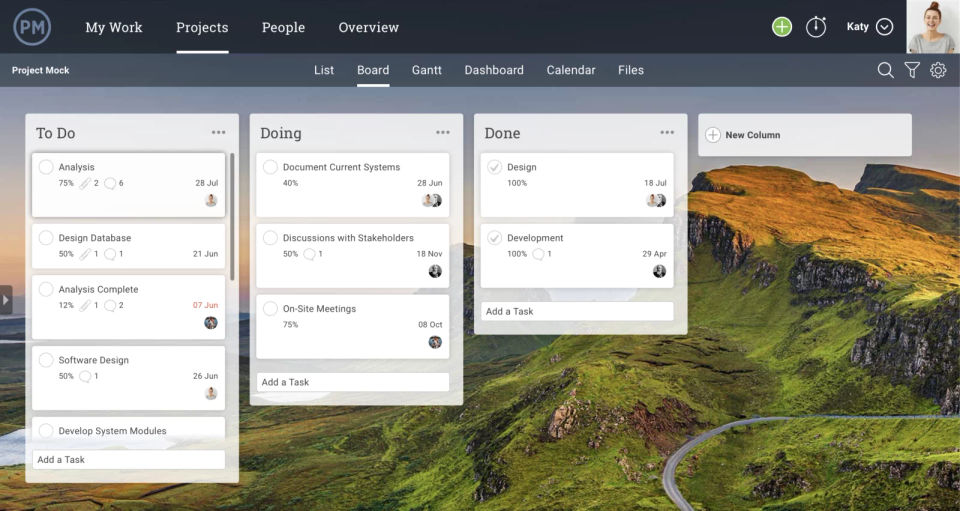
Task: Click Add a Task in Doing column
Action: (353, 382)
